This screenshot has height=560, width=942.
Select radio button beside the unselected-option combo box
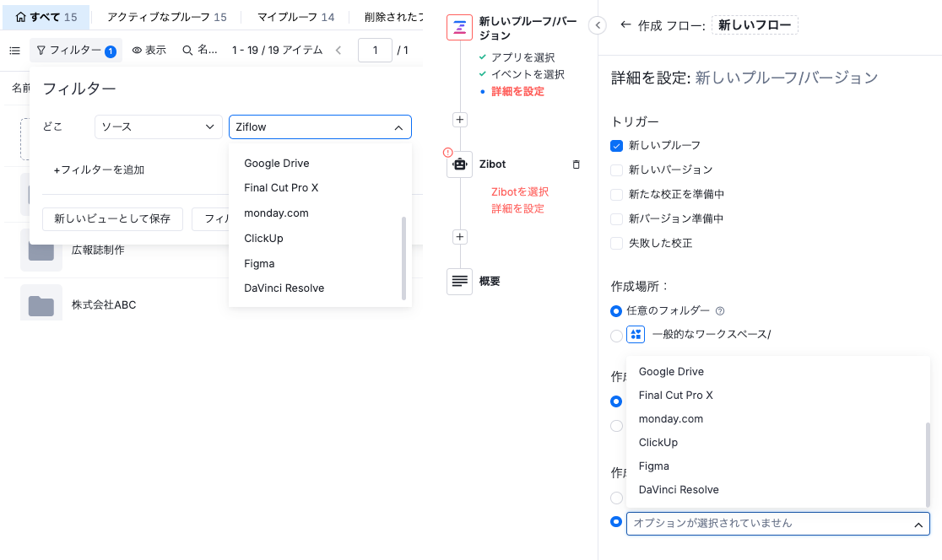(616, 521)
